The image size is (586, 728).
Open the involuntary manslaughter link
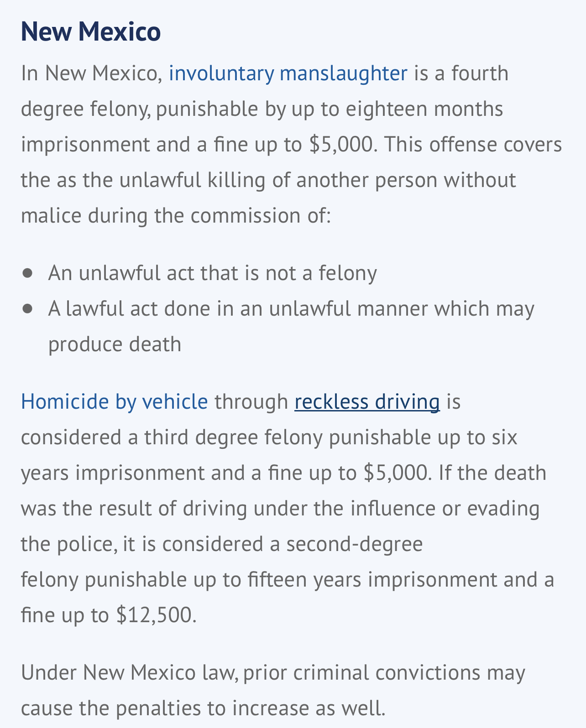pyautogui.click(x=288, y=73)
